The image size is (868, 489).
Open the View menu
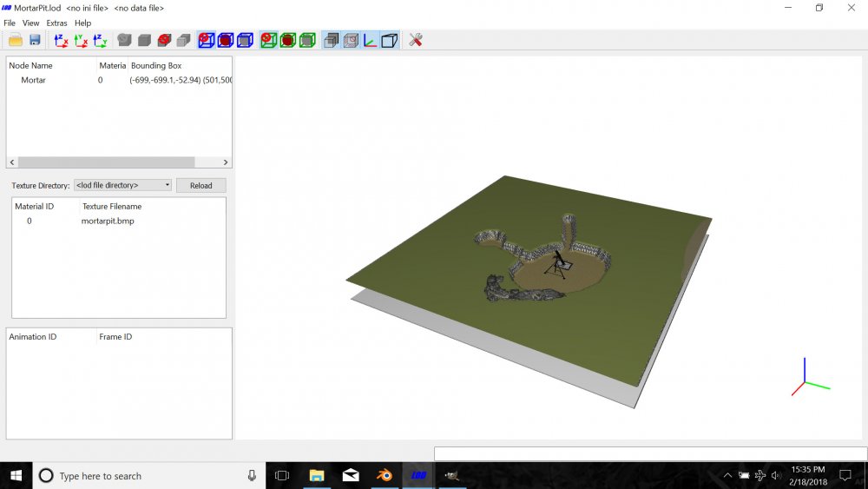click(x=30, y=23)
